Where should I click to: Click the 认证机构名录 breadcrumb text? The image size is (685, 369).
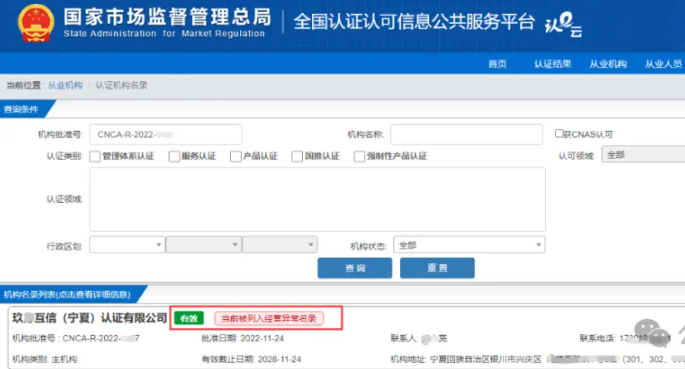coord(121,85)
